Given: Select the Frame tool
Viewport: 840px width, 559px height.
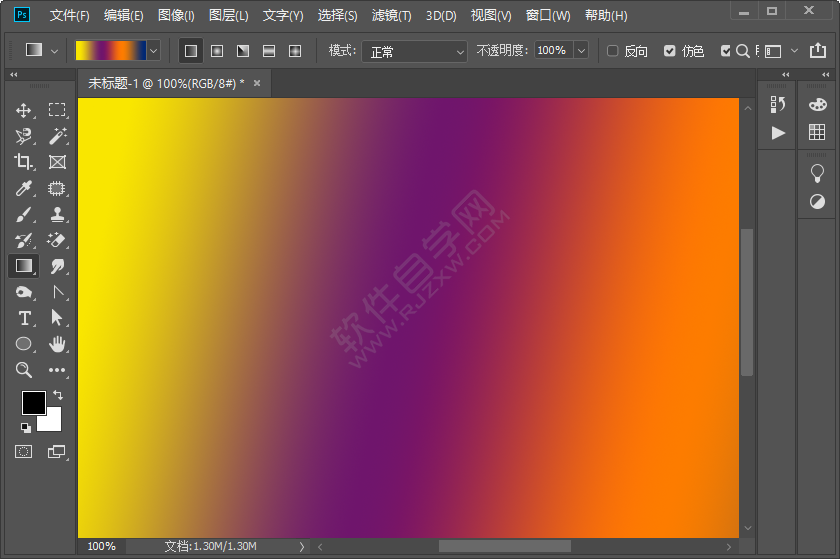Looking at the screenshot, I should (57, 162).
